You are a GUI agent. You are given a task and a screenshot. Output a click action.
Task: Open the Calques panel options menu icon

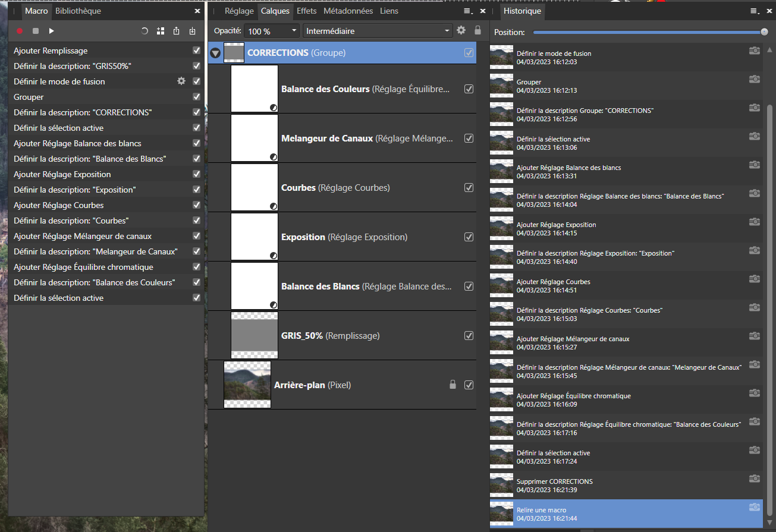[469, 11]
